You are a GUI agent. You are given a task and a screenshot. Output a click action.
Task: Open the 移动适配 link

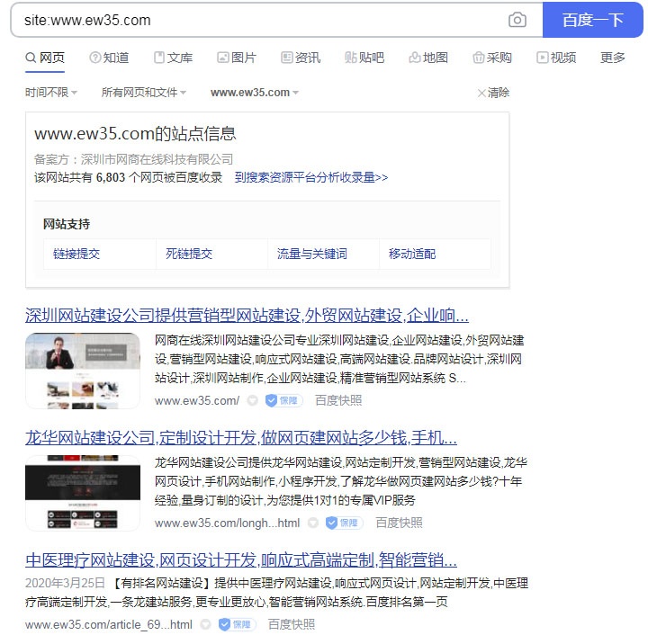pyautogui.click(x=412, y=254)
